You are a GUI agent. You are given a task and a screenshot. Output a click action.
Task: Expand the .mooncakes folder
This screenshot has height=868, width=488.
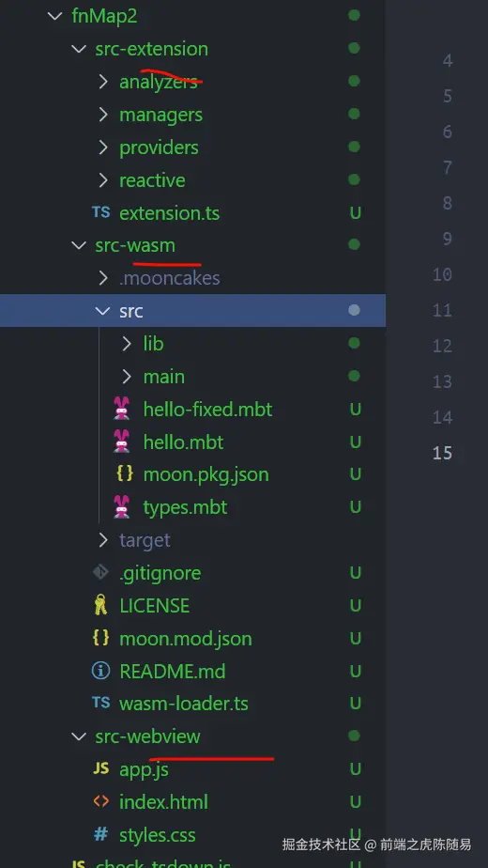pyautogui.click(x=103, y=278)
